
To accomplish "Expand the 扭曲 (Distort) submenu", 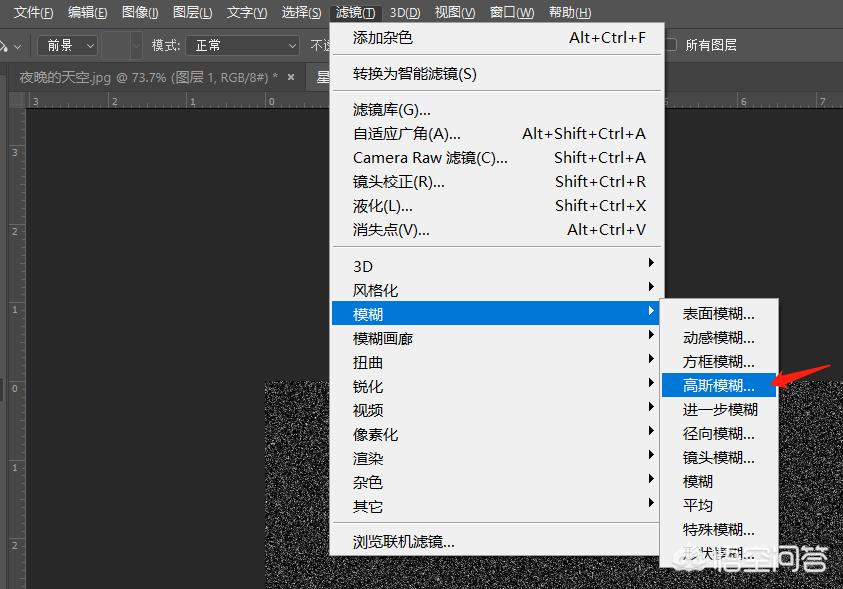I will pos(367,361).
